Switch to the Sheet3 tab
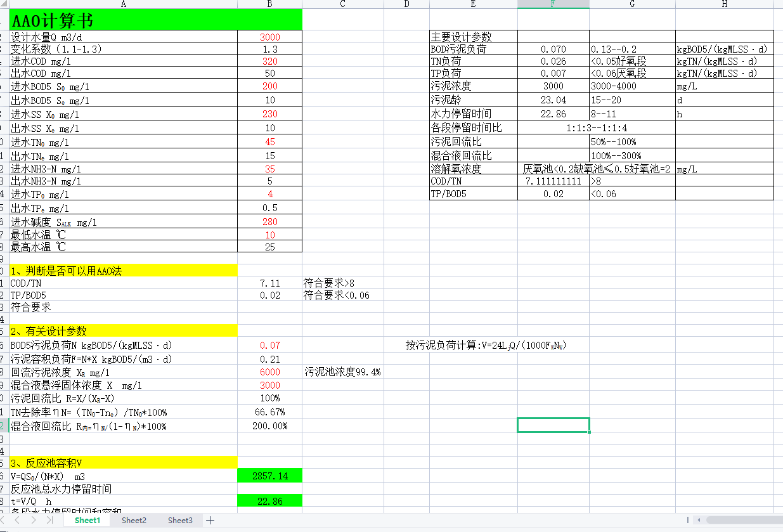 tap(179, 520)
